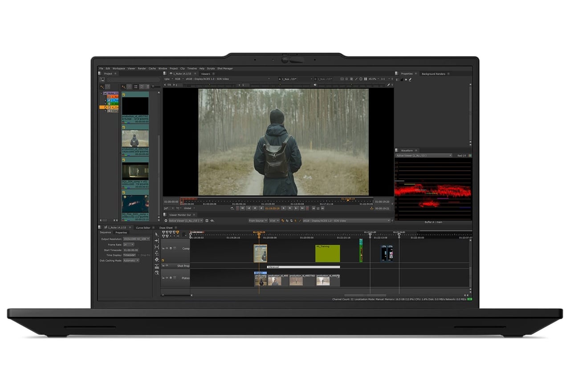Open the Frame Rate dropdown
The width and height of the screenshot is (570, 392).
tap(128, 245)
